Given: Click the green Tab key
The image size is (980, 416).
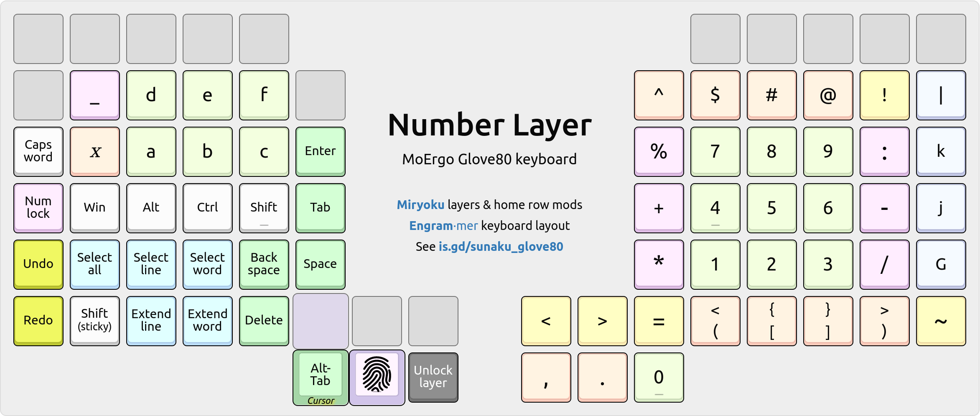Looking at the screenshot, I should point(321,208).
